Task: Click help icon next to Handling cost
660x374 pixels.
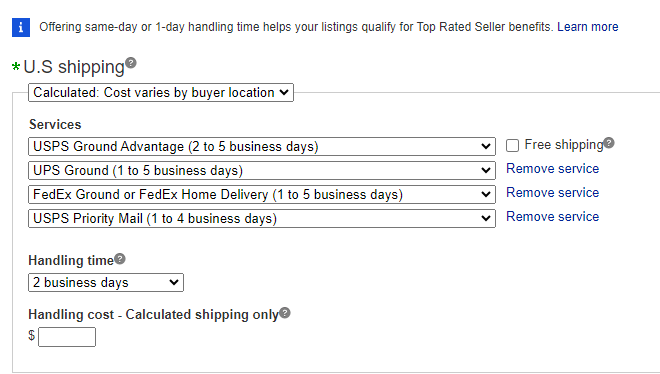Action: click(x=285, y=313)
